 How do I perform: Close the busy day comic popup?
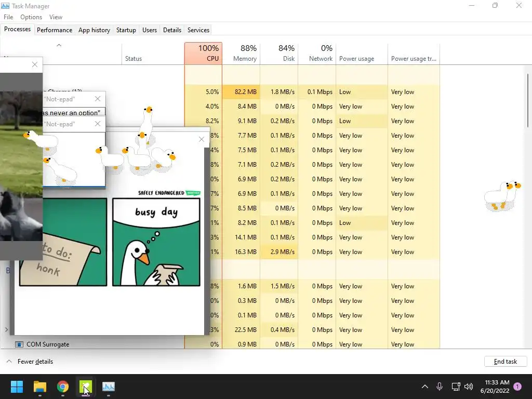(x=201, y=139)
